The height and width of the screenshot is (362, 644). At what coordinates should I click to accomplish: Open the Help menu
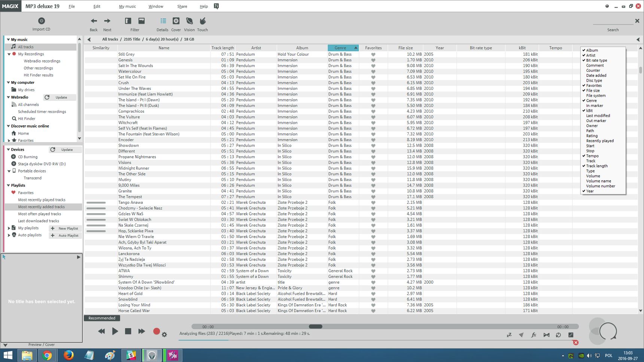[204, 6]
